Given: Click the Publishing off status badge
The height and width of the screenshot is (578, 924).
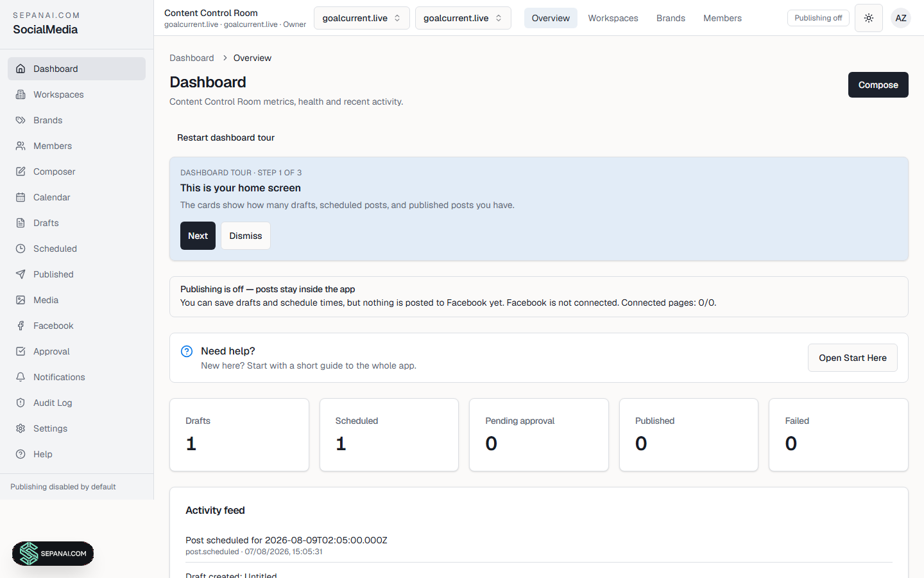Looking at the screenshot, I should click(x=818, y=18).
